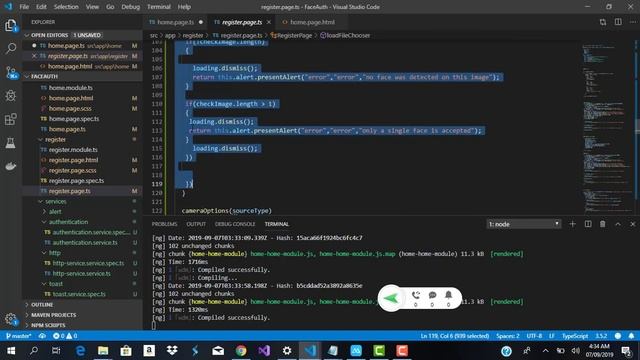Image resolution: width=640 pixels, height=360 pixels.
Task: Click the green arrow on floating widget
Action: click(391, 298)
